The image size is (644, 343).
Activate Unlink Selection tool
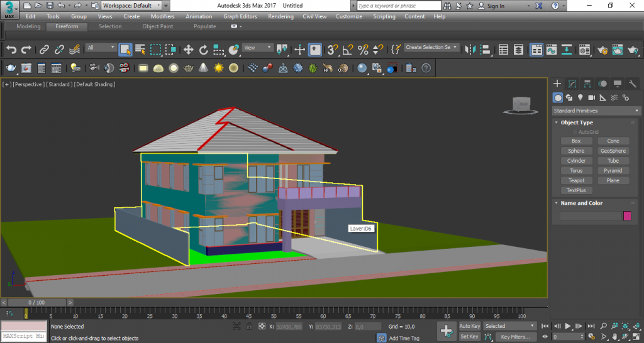[59, 50]
